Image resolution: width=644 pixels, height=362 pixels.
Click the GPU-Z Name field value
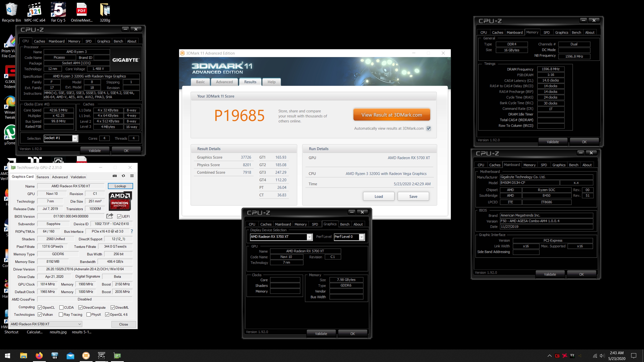71,186
